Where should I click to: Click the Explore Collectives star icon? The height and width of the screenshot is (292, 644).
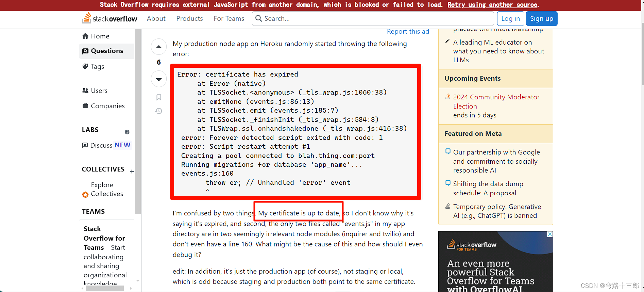coord(85,195)
